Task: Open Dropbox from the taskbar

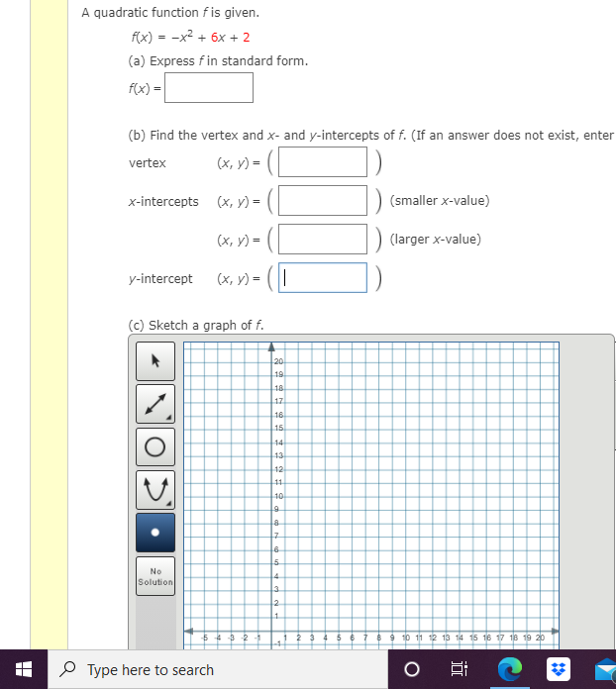Action: pyautogui.click(x=559, y=669)
